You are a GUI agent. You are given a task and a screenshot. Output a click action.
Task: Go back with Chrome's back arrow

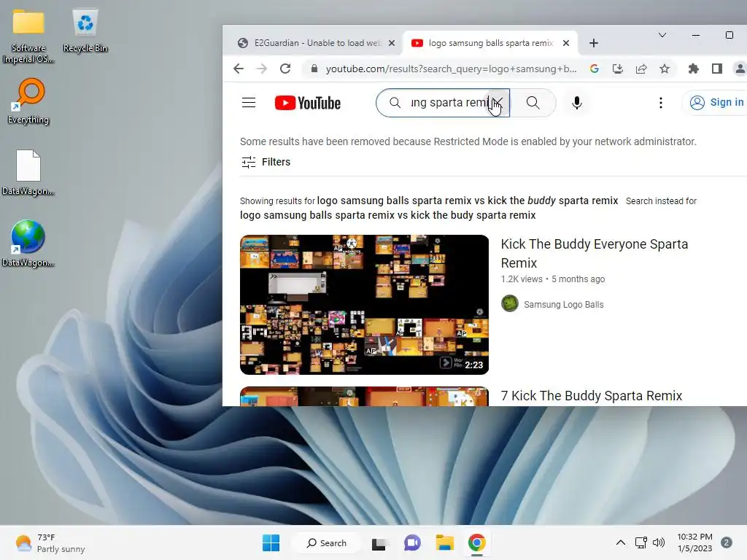coord(239,69)
